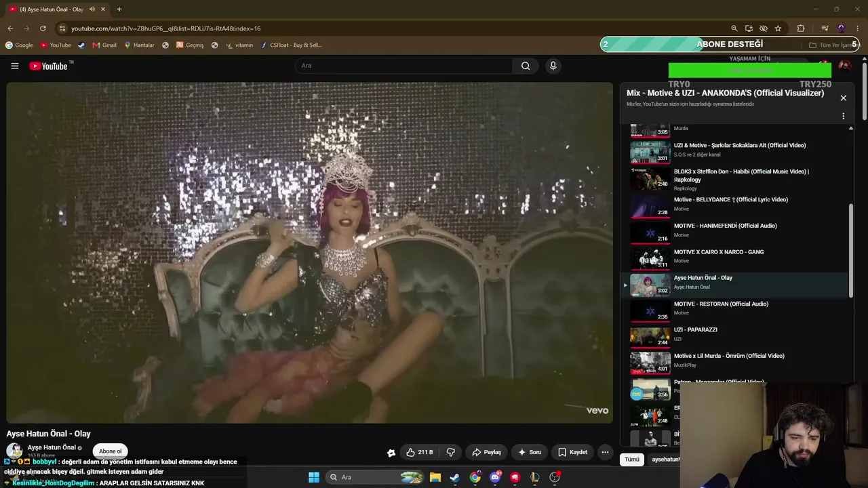Open a new browser tab
Image resolution: width=868 pixels, height=488 pixels.
coord(119,9)
